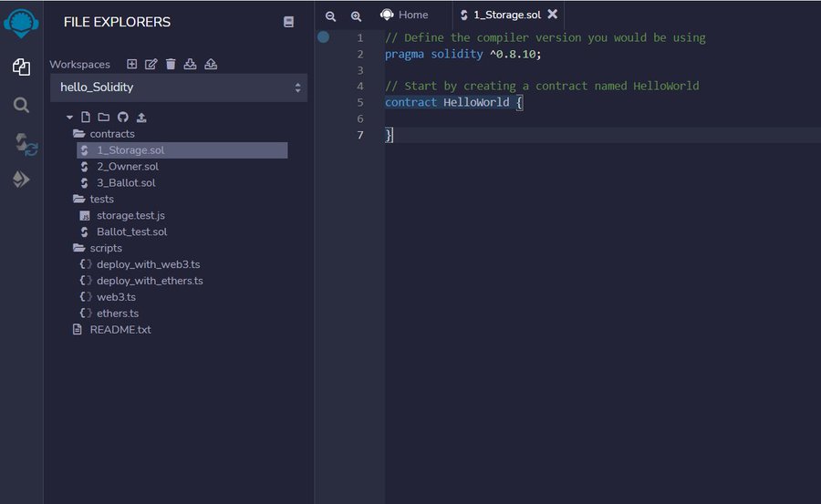
Task: Publish files to GitHub gist icon
Action: [122, 117]
